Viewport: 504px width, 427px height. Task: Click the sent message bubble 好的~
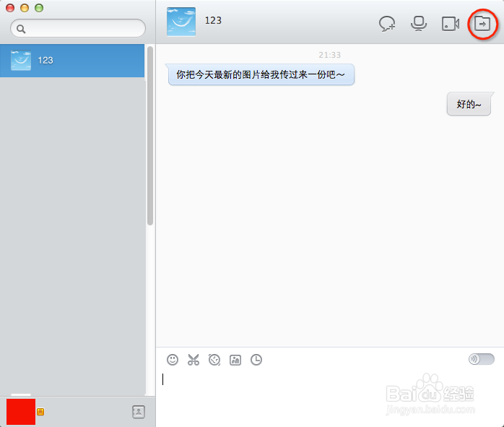point(469,104)
